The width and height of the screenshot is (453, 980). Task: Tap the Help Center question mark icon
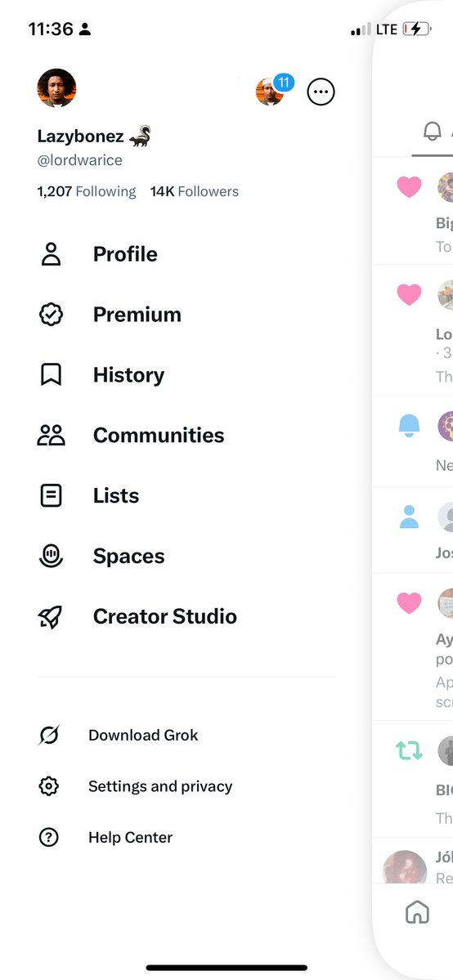[49, 838]
